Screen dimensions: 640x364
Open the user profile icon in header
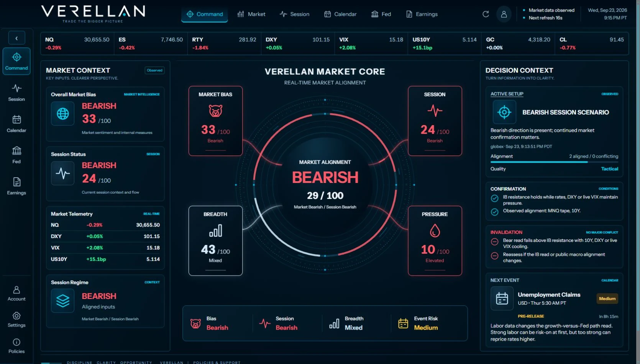pos(504,14)
